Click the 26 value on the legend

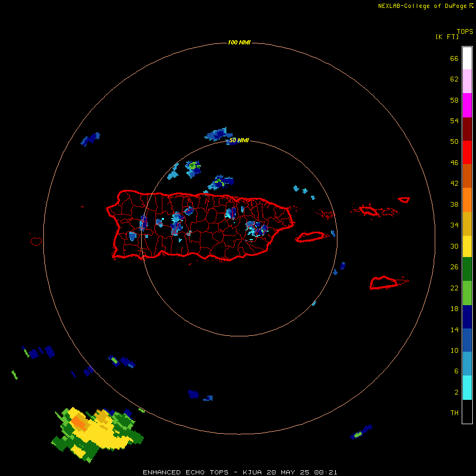pyautogui.click(x=454, y=267)
